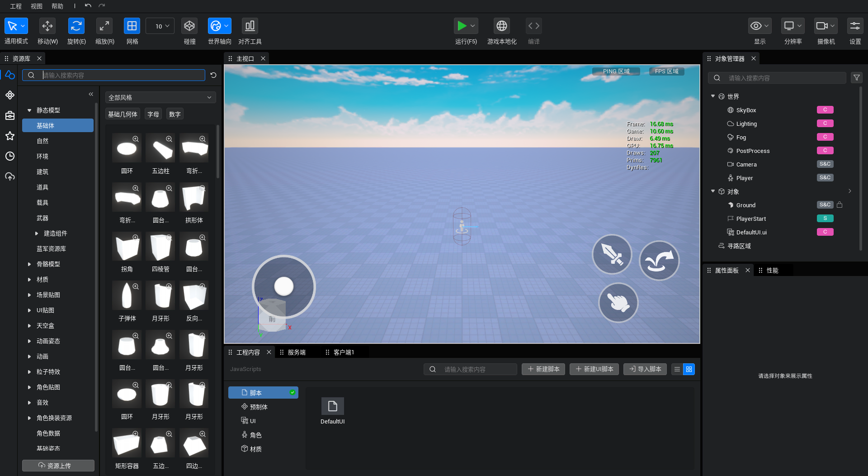
Task: Select the 通用模式 cursor tool
Action: click(x=12, y=26)
